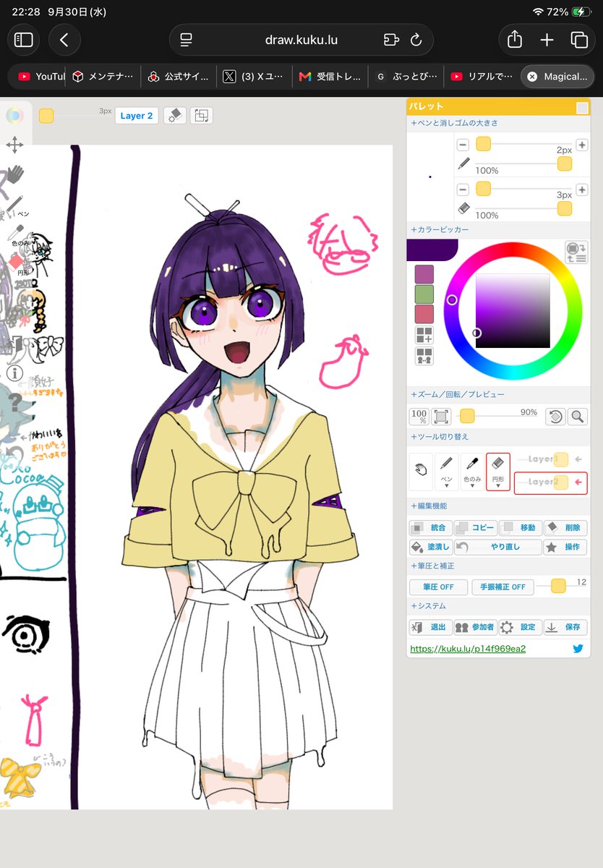Toggle 手振補正 OFF stabilizer button

[502, 587]
